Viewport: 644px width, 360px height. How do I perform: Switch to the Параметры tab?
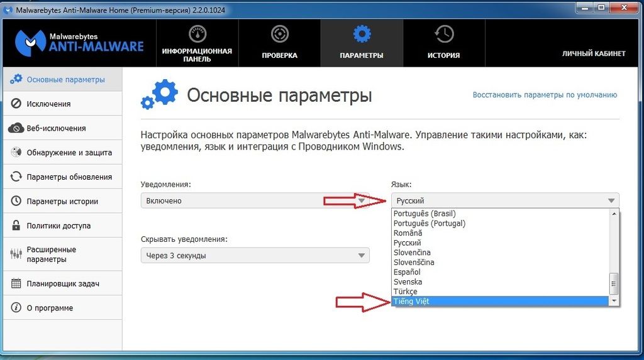coord(362,43)
